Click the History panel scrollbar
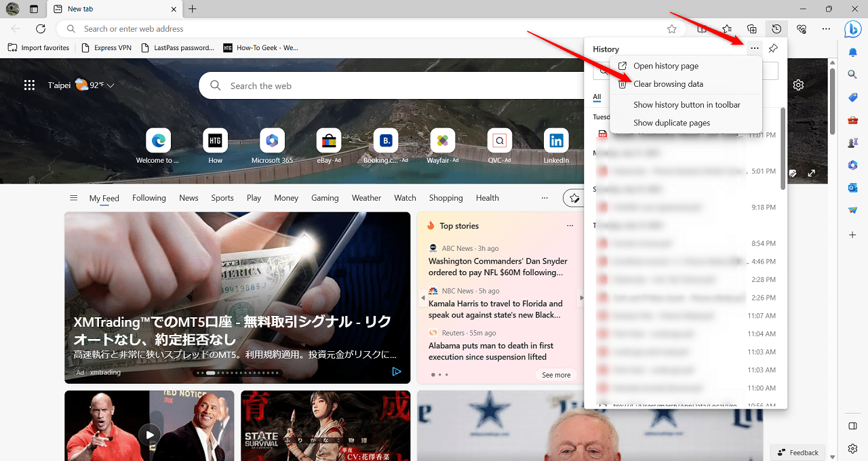The height and width of the screenshot is (461, 868). (783, 149)
